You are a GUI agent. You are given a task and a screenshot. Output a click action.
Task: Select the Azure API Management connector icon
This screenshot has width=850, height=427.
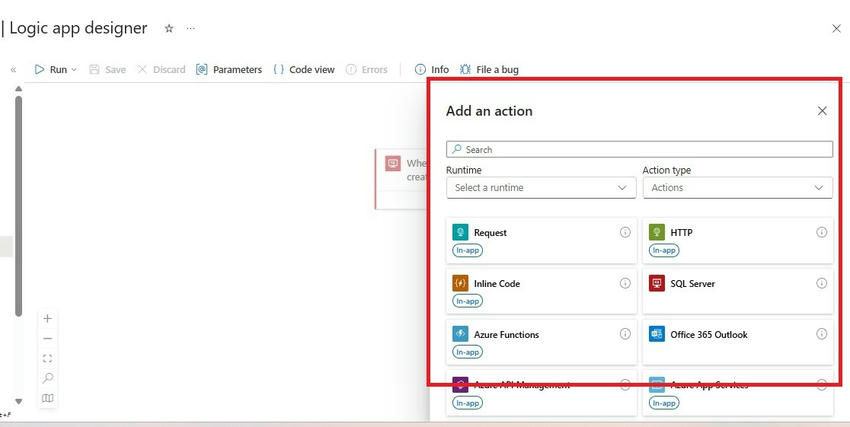coord(460,385)
